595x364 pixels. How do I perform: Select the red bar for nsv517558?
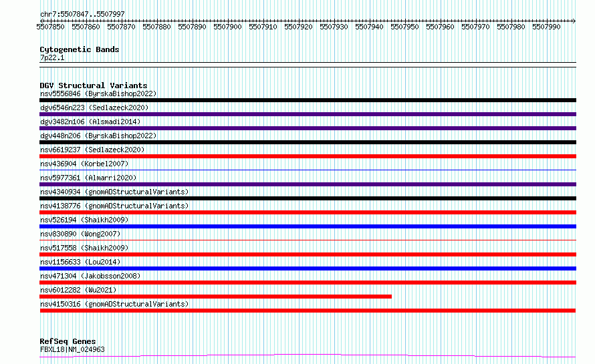point(308,254)
